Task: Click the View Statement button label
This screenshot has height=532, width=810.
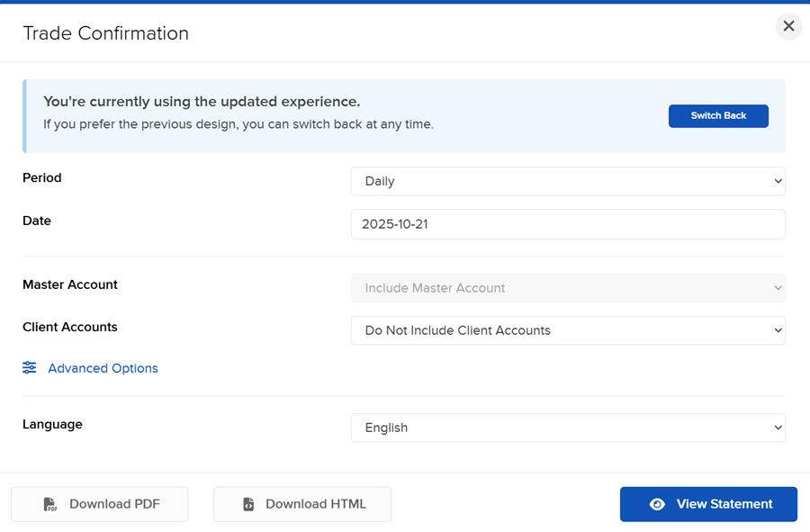Action: pyautogui.click(x=724, y=504)
